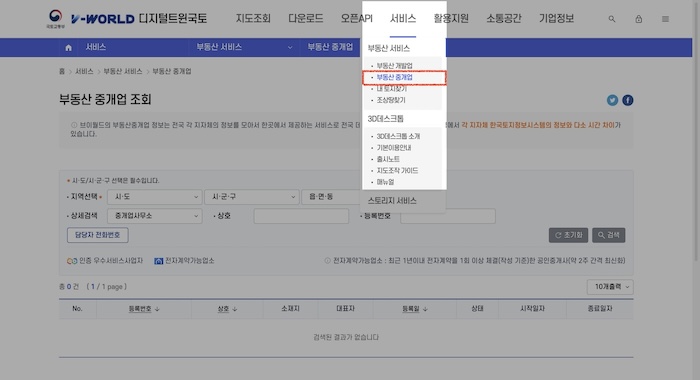Click 부동산 중개업 breadcrumb link
Image resolution: width=700 pixels, height=380 pixels.
click(x=172, y=71)
